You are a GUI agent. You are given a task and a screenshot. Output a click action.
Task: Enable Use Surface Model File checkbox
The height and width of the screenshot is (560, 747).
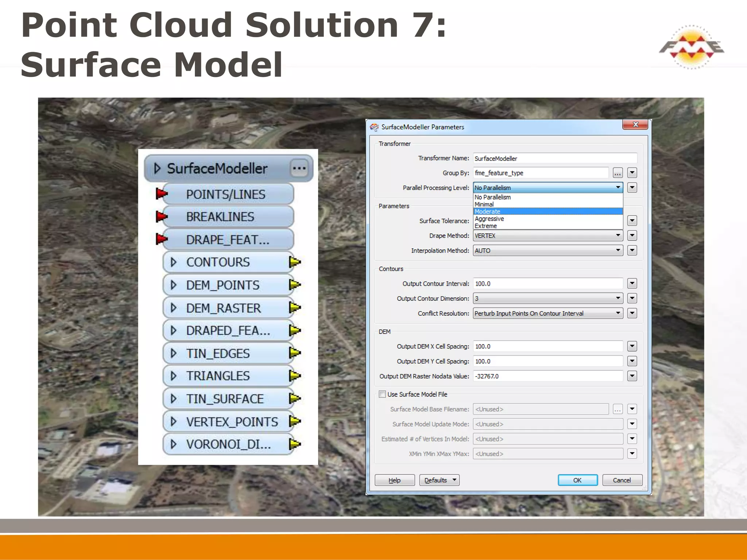tap(382, 394)
